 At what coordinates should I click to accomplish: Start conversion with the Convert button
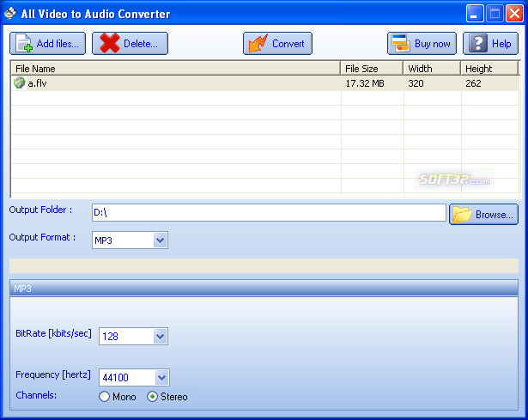(277, 44)
